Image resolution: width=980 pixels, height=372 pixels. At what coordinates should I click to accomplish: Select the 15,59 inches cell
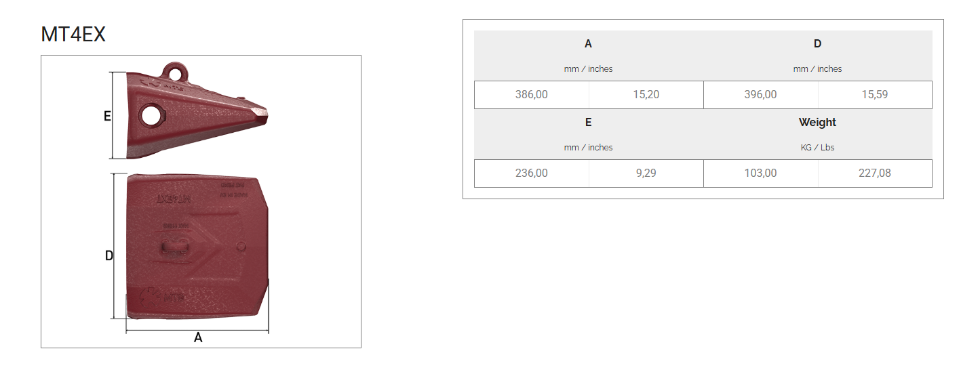click(875, 95)
